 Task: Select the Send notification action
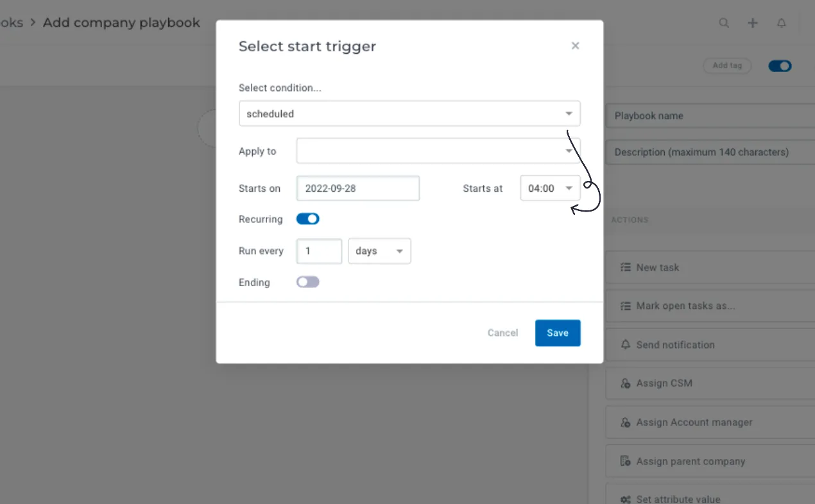(x=710, y=344)
